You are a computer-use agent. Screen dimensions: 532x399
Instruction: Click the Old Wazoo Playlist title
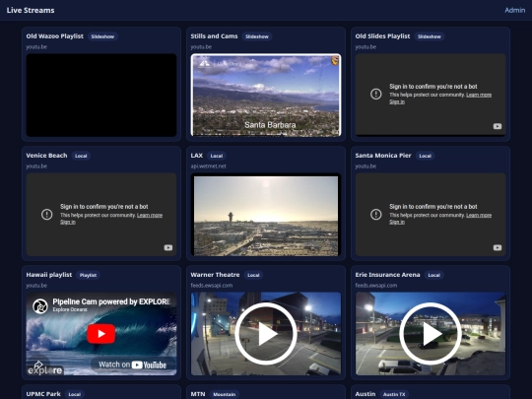pyautogui.click(x=54, y=36)
